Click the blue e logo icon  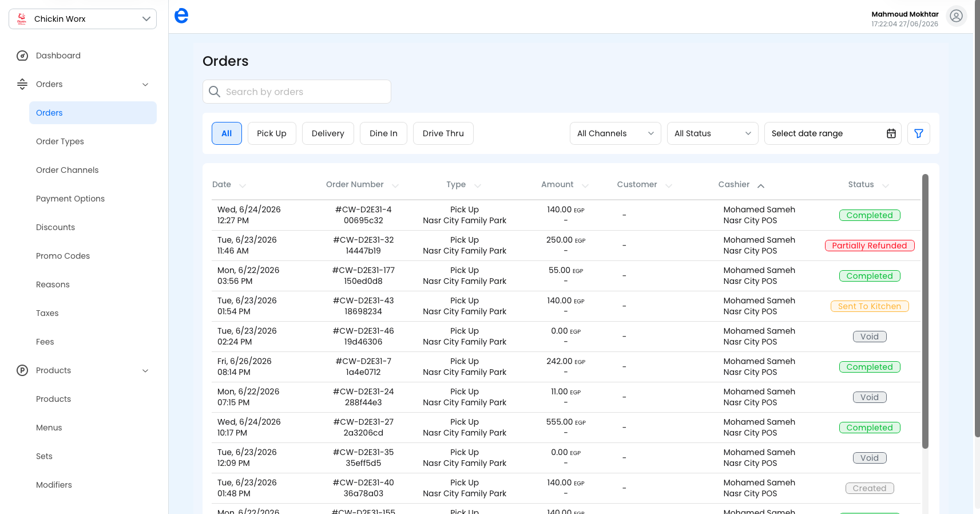pos(181,16)
